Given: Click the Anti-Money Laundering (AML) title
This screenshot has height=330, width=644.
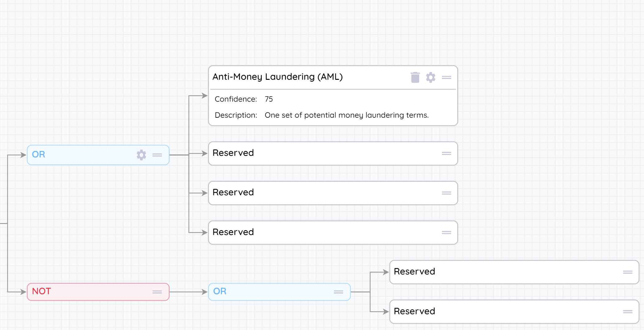Looking at the screenshot, I should point(277,77).
